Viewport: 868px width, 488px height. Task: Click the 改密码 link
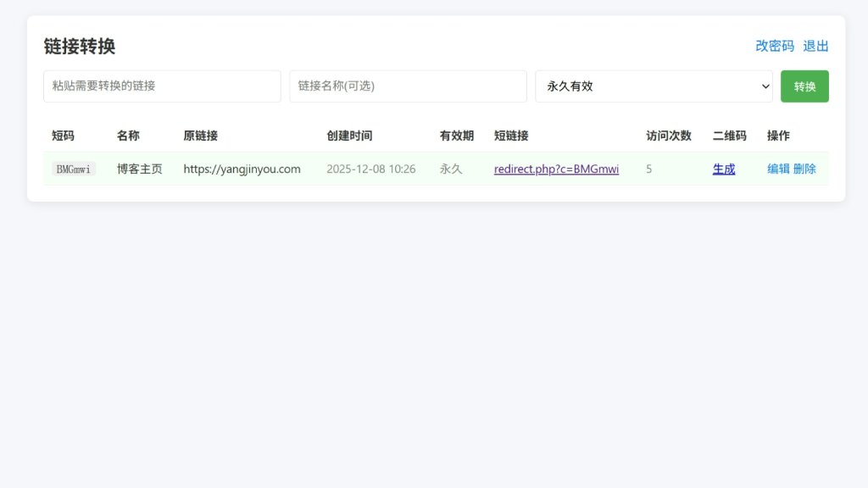(775, 46)
